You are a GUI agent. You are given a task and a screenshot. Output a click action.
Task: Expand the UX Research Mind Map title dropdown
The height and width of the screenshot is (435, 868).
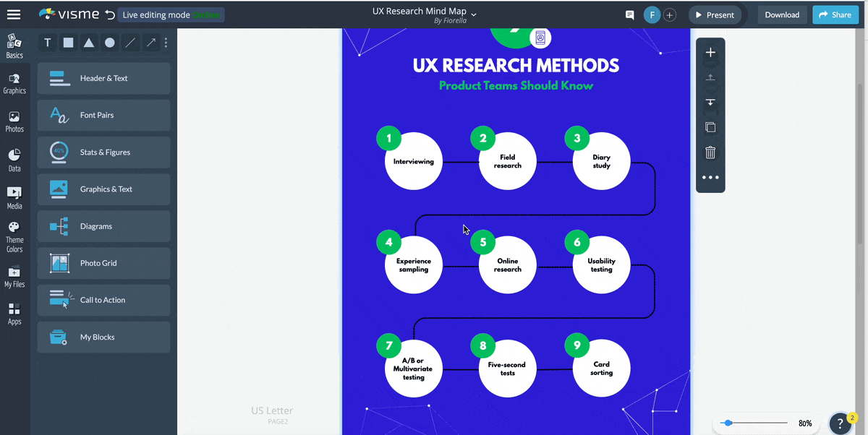pyautogui.click(x=474, y=14)
